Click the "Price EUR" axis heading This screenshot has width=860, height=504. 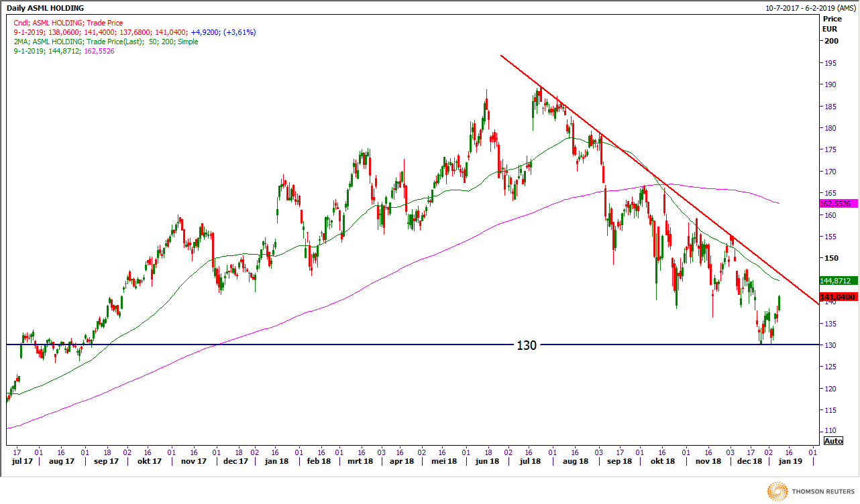pos(830,24)
